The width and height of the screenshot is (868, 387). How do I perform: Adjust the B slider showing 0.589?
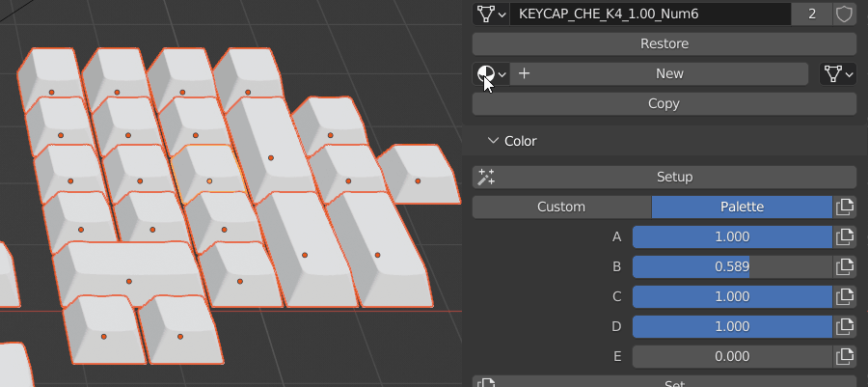732,267
